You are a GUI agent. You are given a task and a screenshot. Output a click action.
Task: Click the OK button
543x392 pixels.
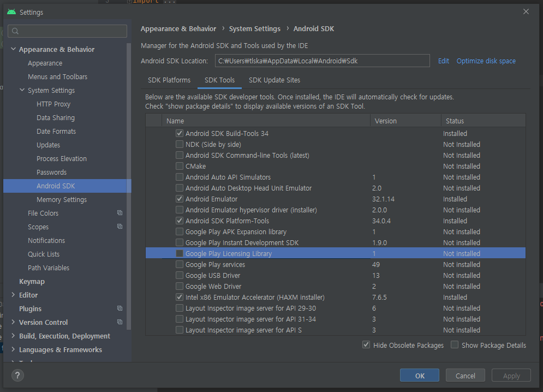pos(419,376)
